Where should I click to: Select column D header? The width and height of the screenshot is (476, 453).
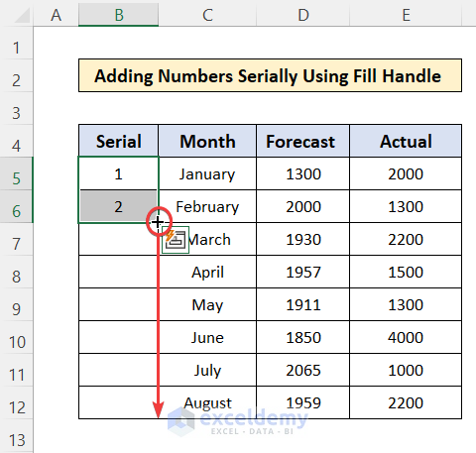tap(302, 14)
